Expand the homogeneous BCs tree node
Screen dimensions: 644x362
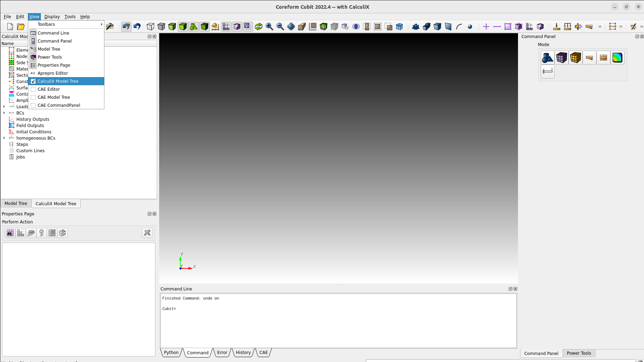(4, 138)
